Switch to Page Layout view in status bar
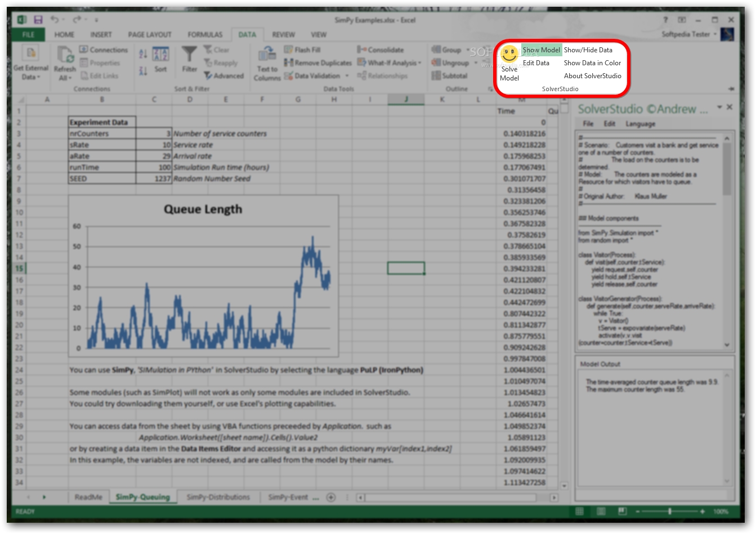The height and width of the screenshot is (534, 756). click(601, 511)
